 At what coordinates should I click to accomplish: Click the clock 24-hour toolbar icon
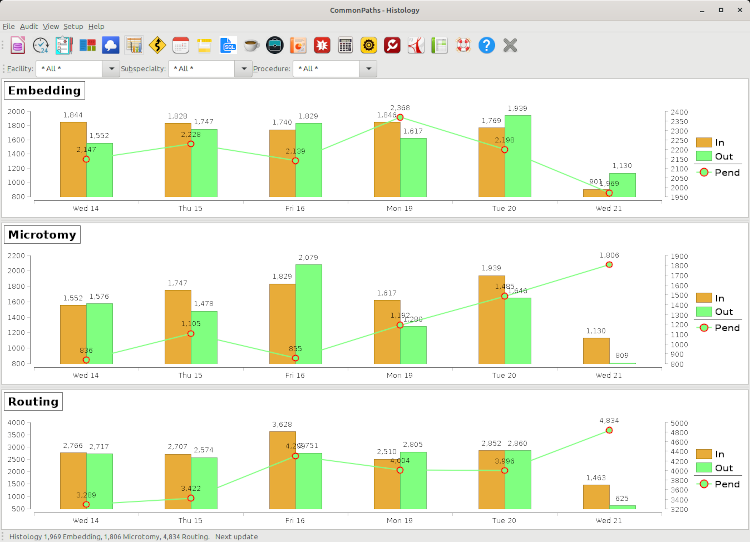tap(41, 45)
